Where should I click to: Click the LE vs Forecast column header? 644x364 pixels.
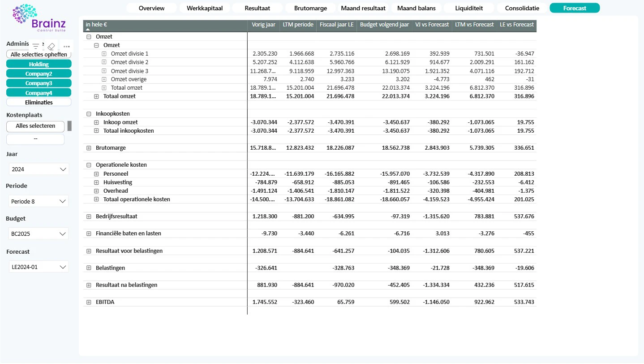517,25
